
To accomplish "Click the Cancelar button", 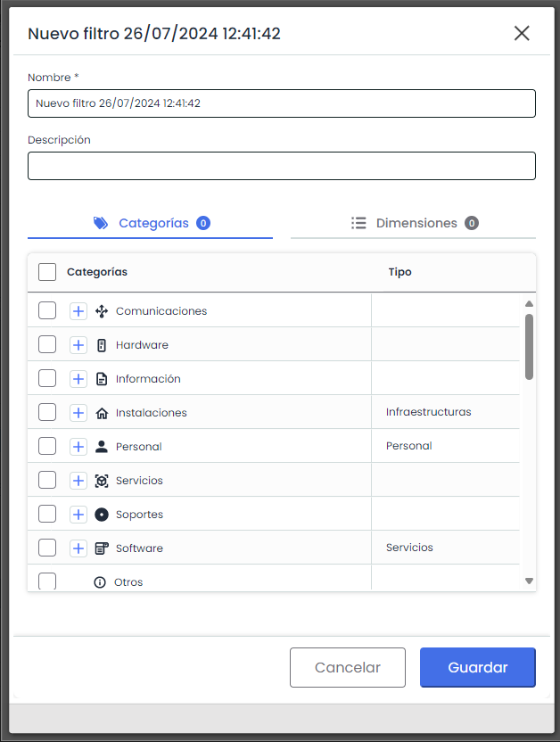I will (348, 667).
